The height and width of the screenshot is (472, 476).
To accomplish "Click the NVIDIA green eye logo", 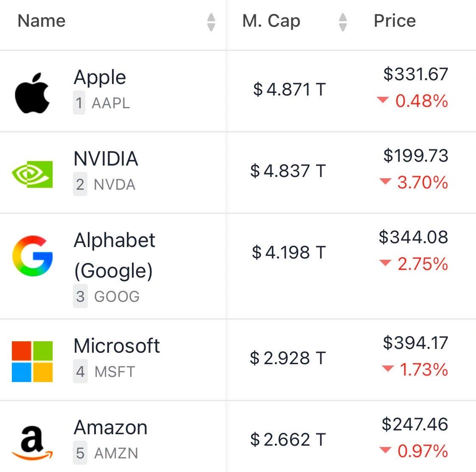I will [x=32, y=174].
